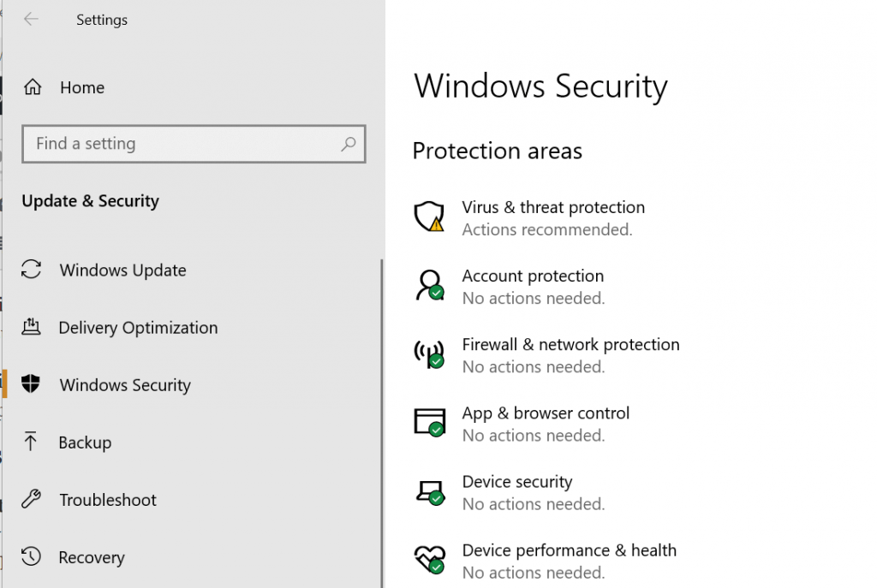Click the Virus & threat protection shield icon
877x588 pixels.
(430, 217)
